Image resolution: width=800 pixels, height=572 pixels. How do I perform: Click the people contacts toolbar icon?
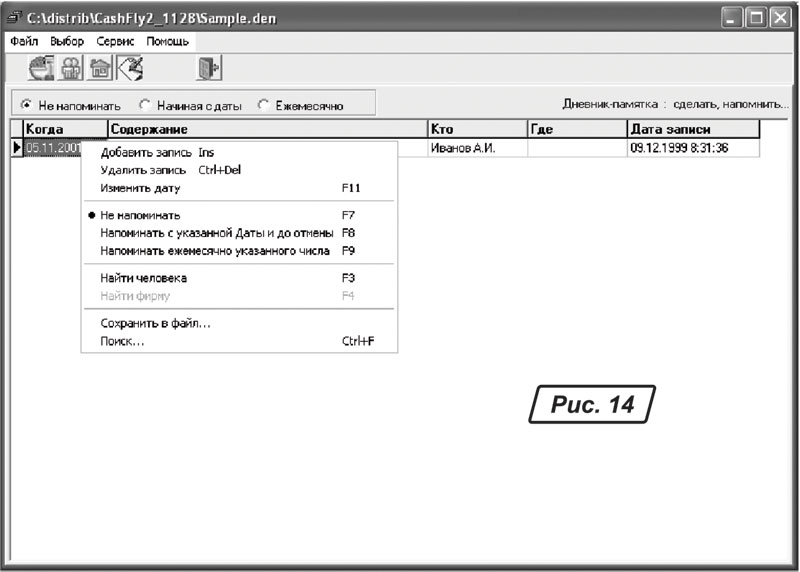pyautogui.click(x=71, y=69)
